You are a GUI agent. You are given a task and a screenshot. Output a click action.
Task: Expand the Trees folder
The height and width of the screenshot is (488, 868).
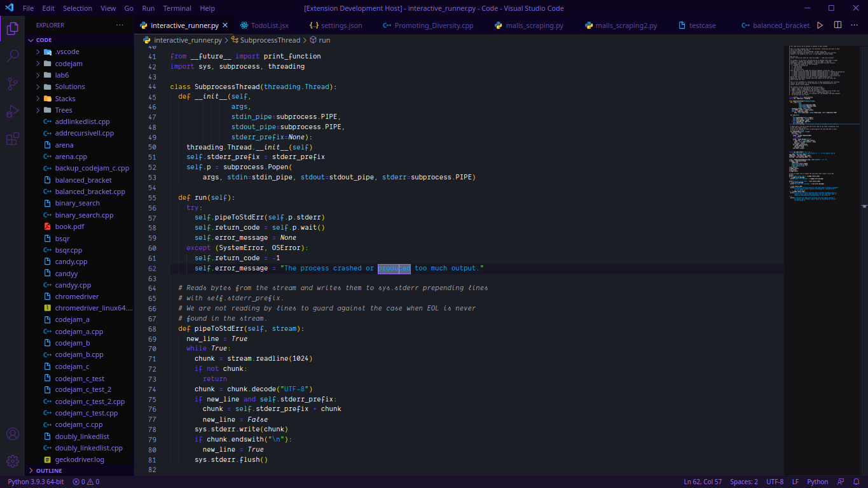[x=64, y=110]
